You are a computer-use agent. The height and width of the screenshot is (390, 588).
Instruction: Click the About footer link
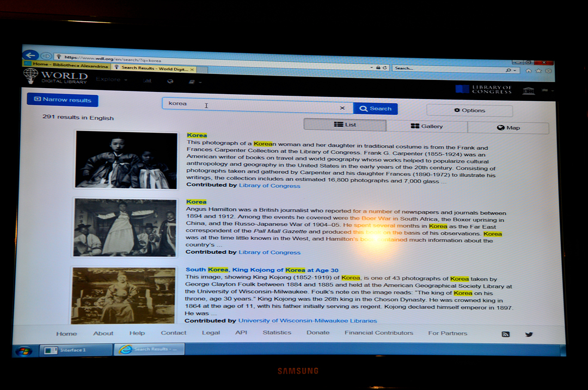(103, 333)
